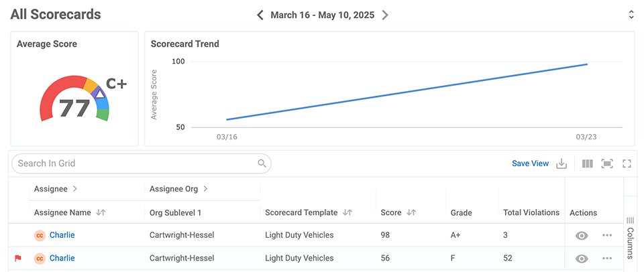Image resolution: width=644 pixels, height=272 pixels.
Task: Go to previous date range arrow
Action: point(260,15)
